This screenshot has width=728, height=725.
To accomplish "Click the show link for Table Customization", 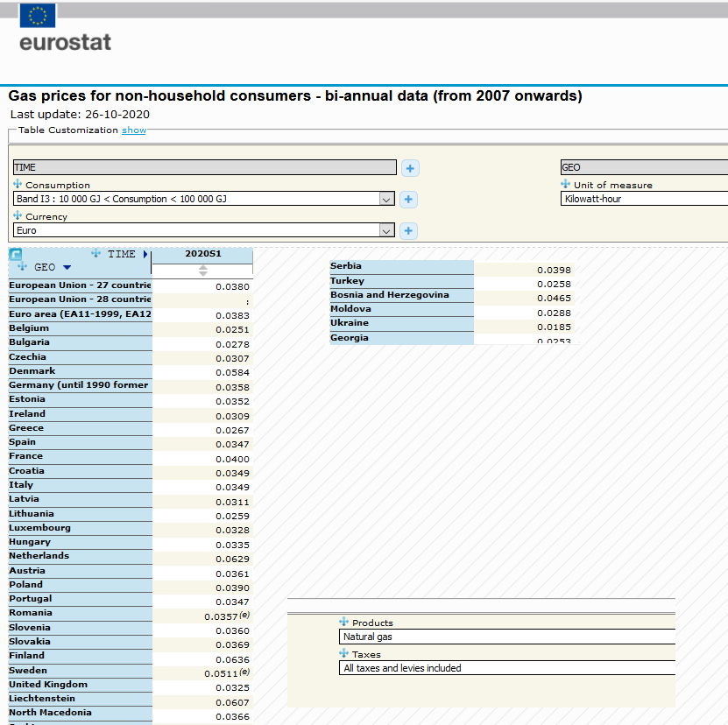I will 134,130.
